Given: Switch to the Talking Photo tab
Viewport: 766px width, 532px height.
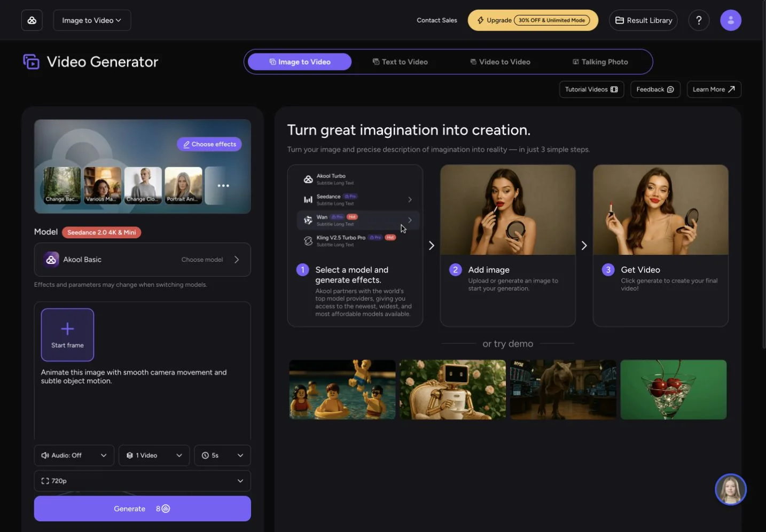Looking at the screenshot, I should coord(600,62).
